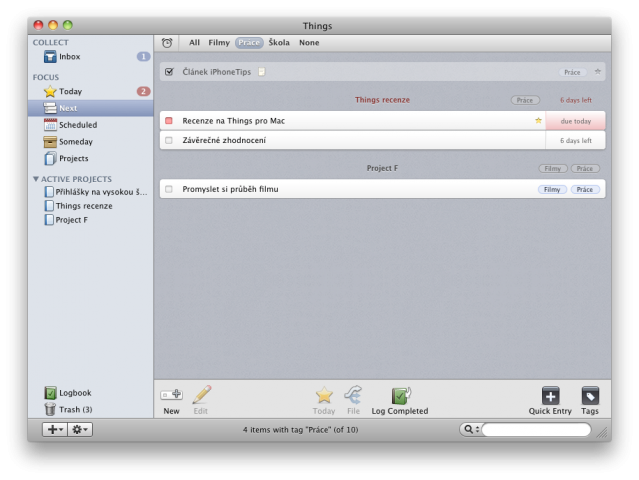Open Things recenze project in sidebar
This screenshot has height=480, width=639.
[79, 206]
